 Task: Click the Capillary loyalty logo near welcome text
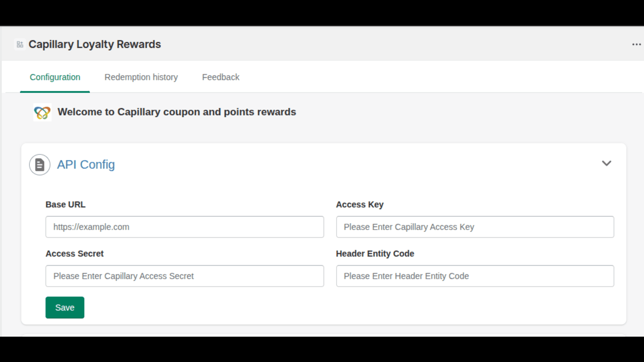click(42, 112)
